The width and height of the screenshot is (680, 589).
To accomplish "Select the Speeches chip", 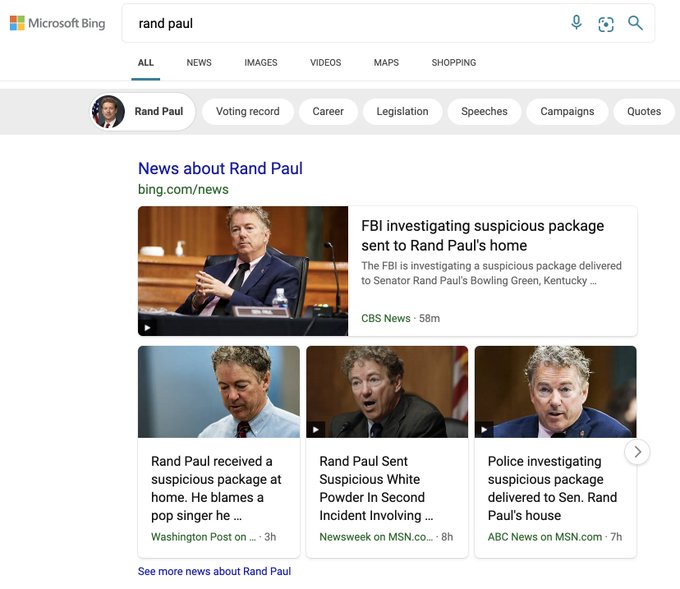I will click(484, 111).
